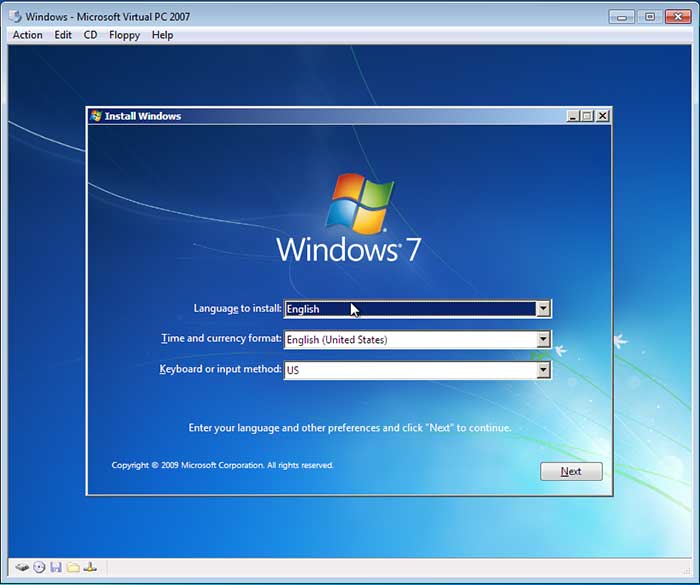Click the Enter your language instruction text

(350, 428)
